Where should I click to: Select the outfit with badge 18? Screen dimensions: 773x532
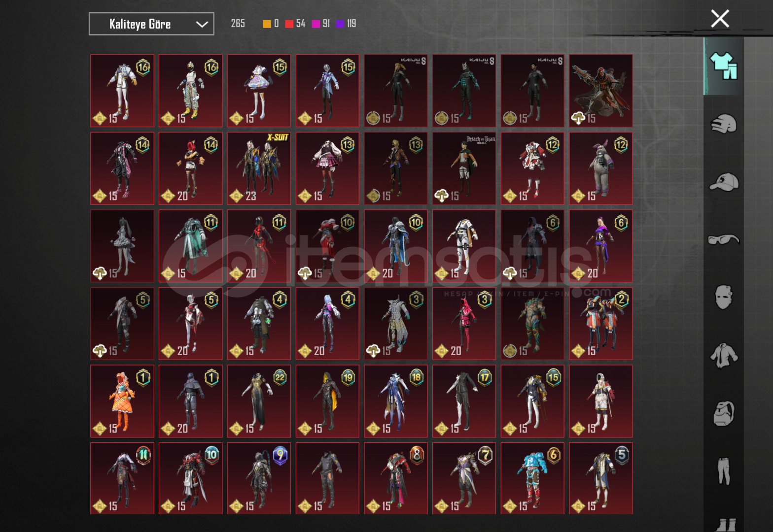pyautogui.click(x=396, y=401)
